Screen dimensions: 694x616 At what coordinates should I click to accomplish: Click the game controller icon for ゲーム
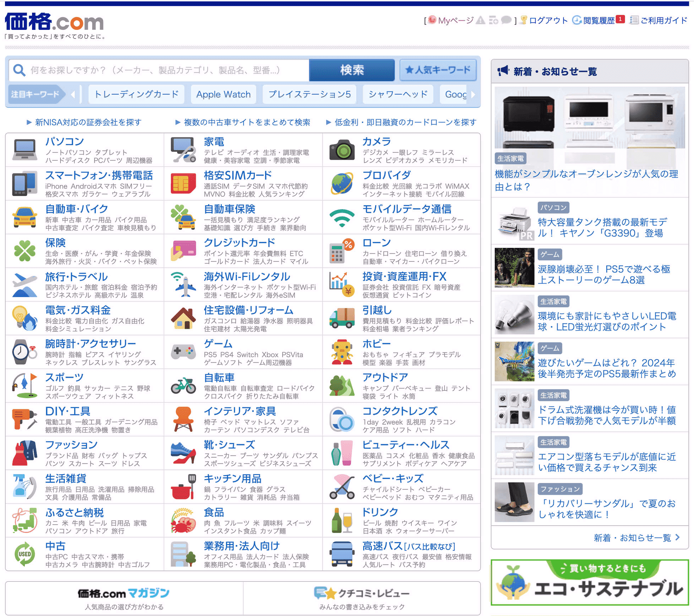click(183, 352)
